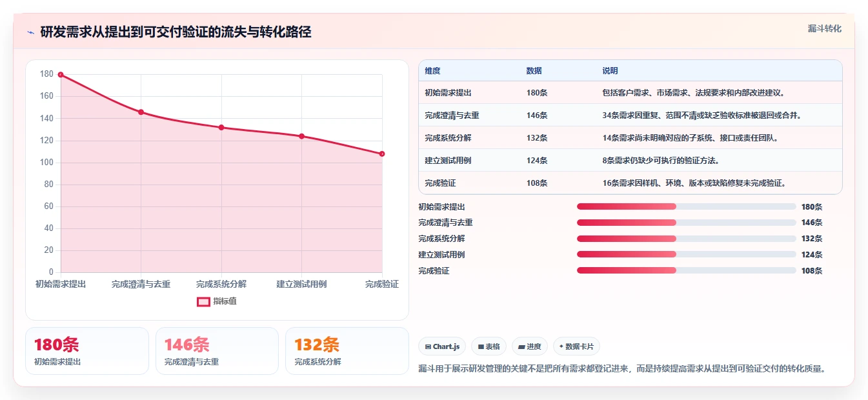Click the 数据卡片 tag icon
Screen dimensions: 868x400
(561, 346)
